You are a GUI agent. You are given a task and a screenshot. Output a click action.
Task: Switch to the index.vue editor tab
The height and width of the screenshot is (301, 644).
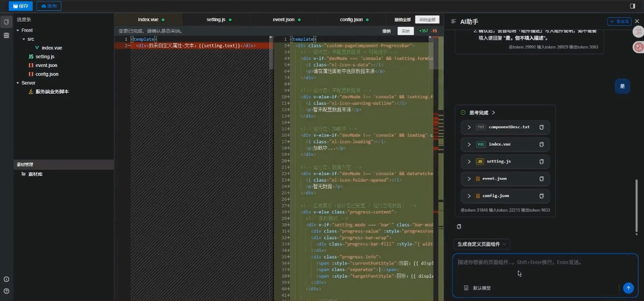148,20
